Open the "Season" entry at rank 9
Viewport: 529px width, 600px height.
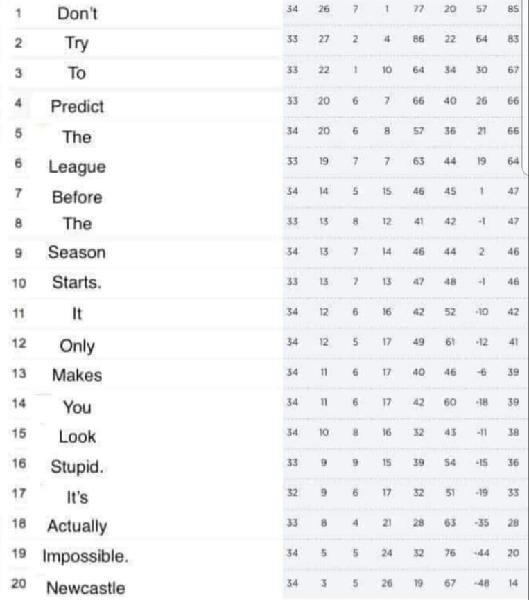tap(77, 253)
